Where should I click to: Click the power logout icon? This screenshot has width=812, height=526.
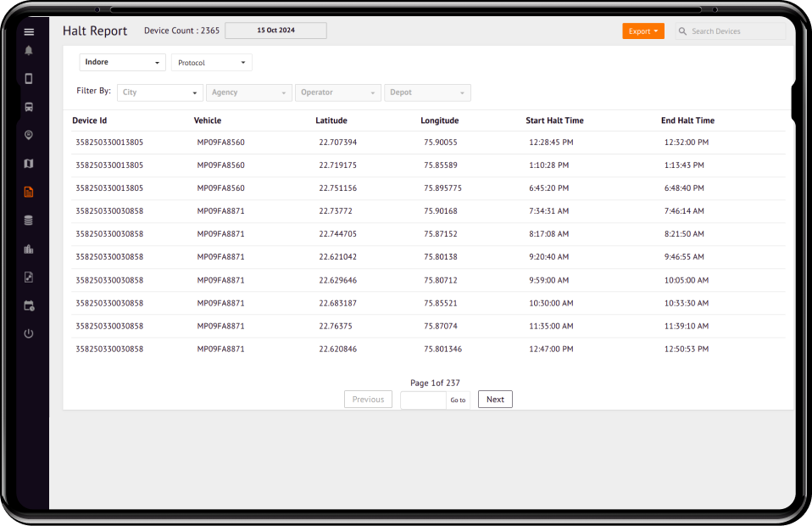click(29, 333)
